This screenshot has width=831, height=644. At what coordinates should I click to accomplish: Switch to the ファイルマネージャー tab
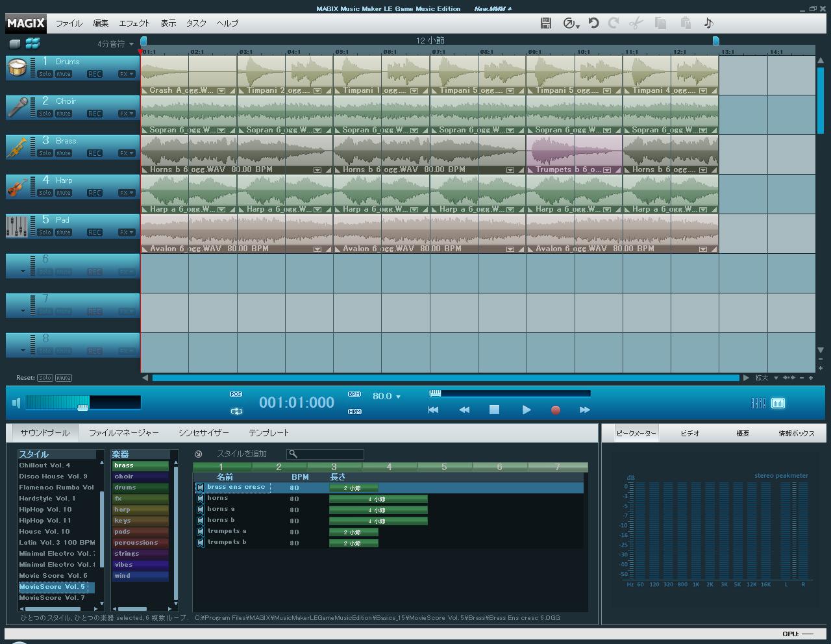tap(124, 433)
